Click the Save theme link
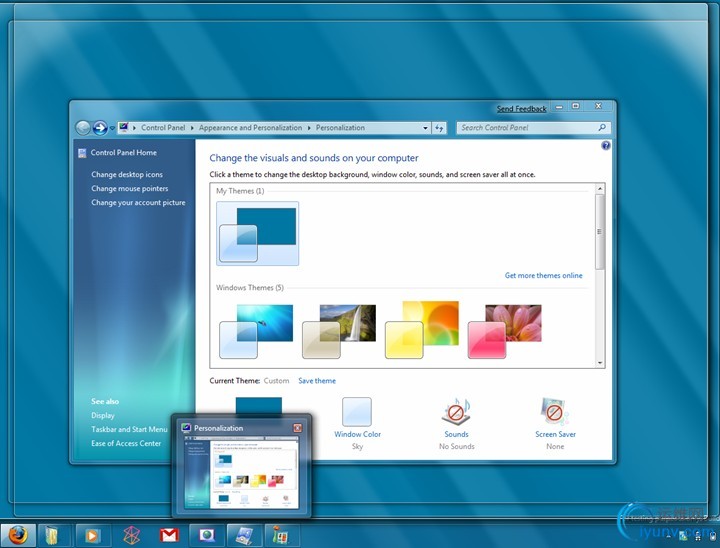 tap(317, 381)
